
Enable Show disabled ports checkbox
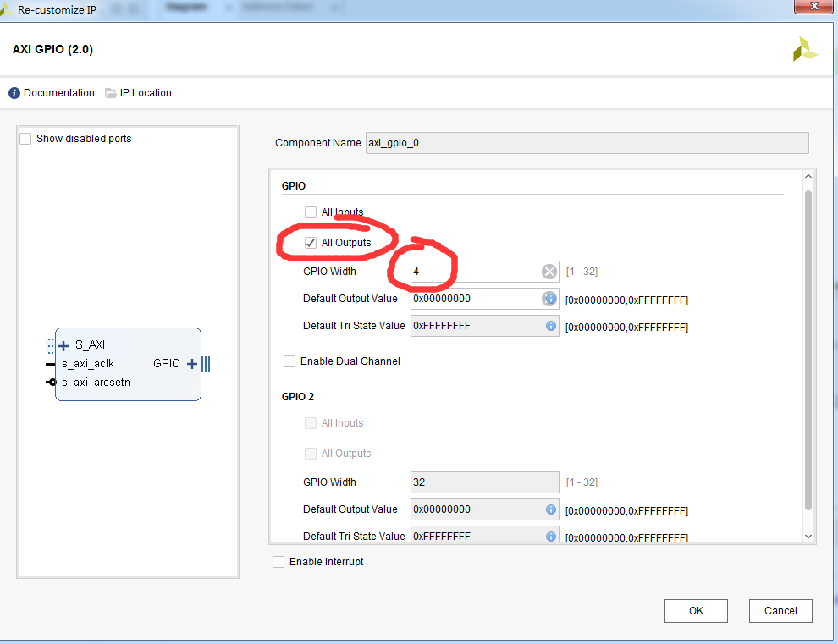click(x=25, y=139)
